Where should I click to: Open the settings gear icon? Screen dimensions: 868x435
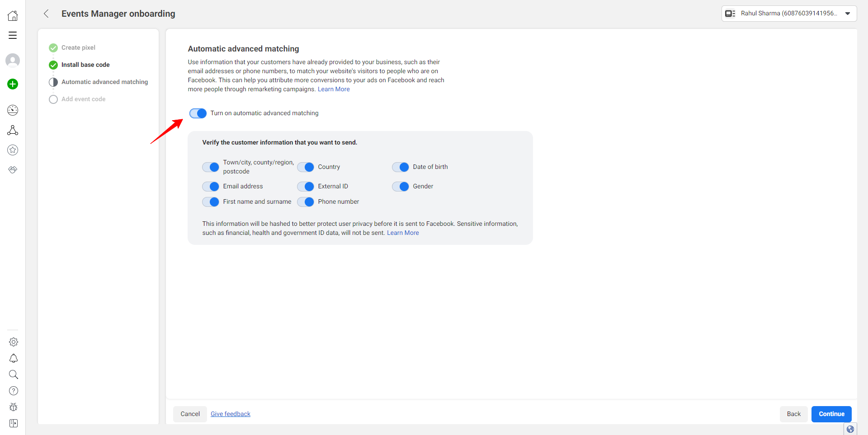click(14, 342)
